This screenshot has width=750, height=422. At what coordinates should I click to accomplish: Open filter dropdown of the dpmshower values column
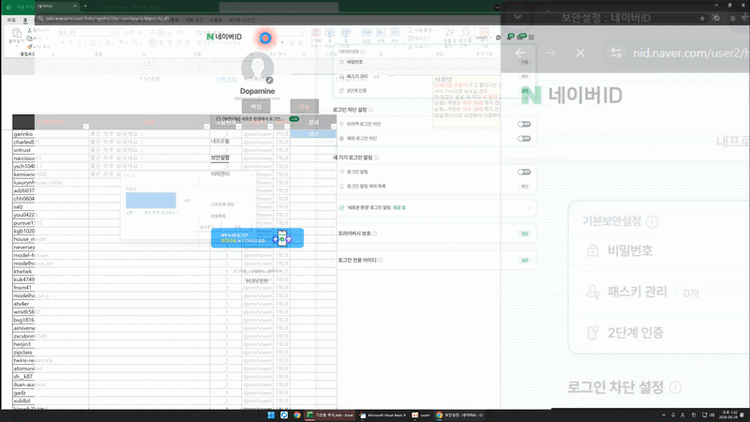[270, 127]
